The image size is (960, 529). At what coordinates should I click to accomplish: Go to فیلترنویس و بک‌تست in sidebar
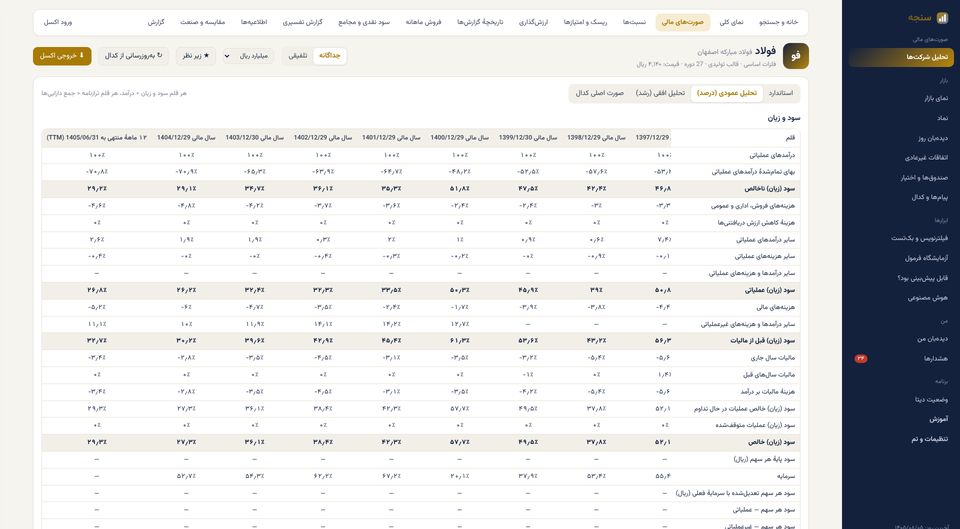click(901, 238)
